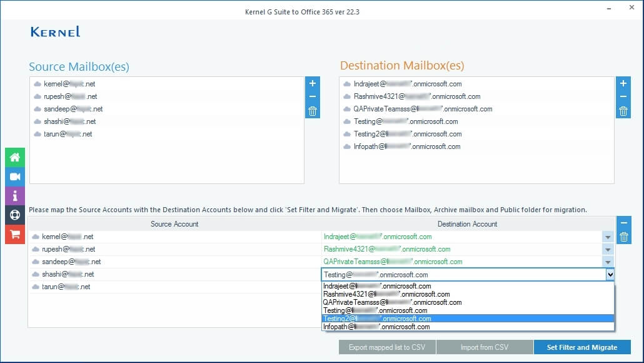The height and width of the screenshot is (363, 644).
Task: Remove destination mailbox with minus icon
Action: pyautogui.click(x=623, y=96)
